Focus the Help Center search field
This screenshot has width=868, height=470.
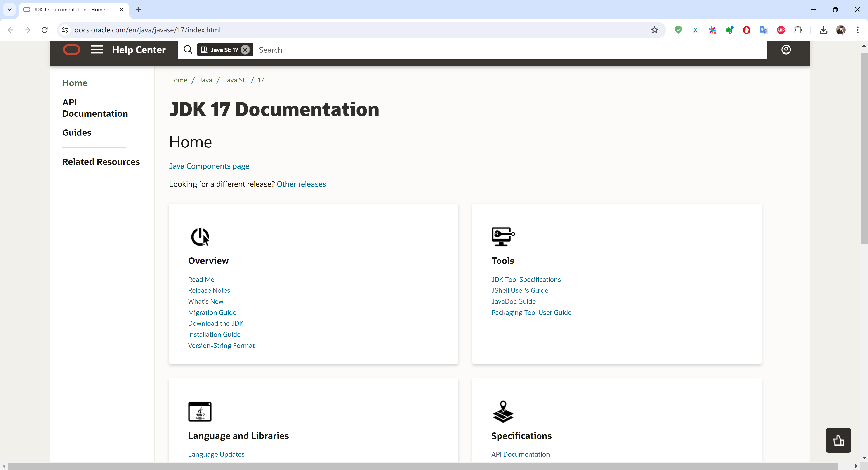coord(505,50)
